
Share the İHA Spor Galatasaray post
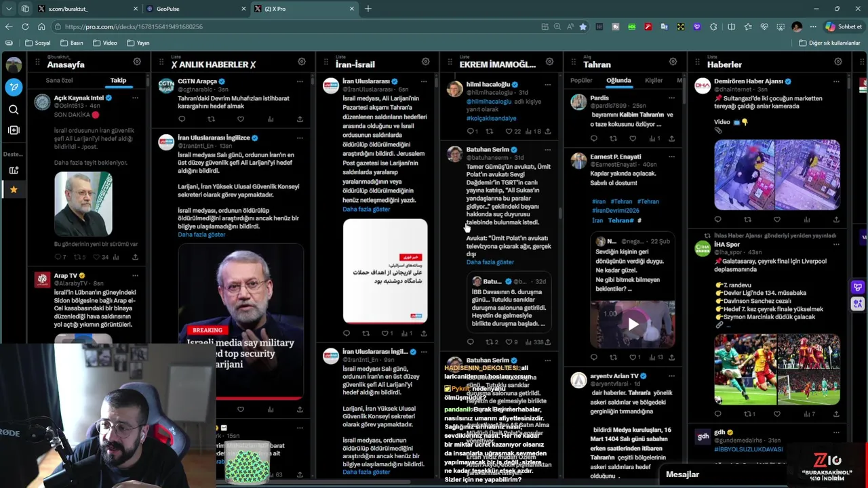836,413
